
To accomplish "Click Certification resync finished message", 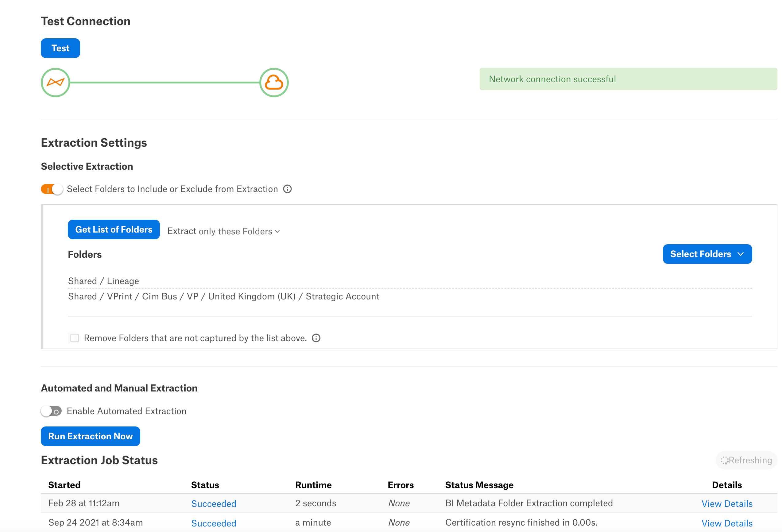I will tap(521, 522).
